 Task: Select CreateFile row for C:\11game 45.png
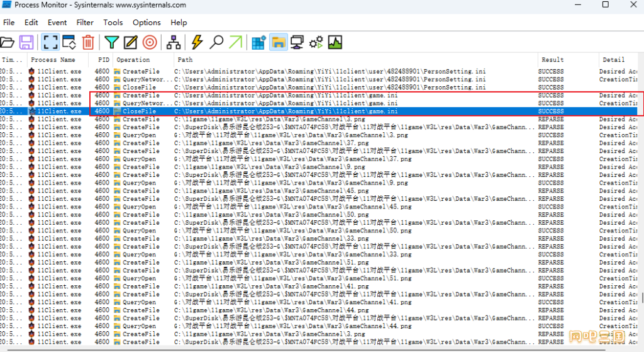pyautogui.click(x=319, y=191)
